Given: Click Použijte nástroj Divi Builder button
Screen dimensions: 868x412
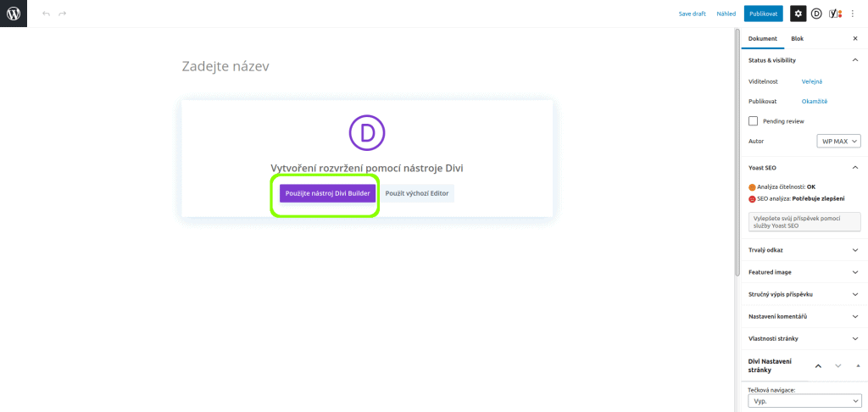Looking at the screenshot, I should click(328, 194).
